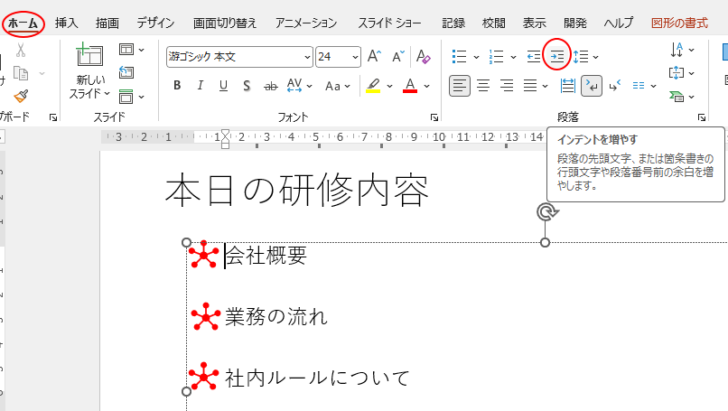Clear all formatting icon
The width and height of the screenshot is (728, 411).
tap(423, 57)
